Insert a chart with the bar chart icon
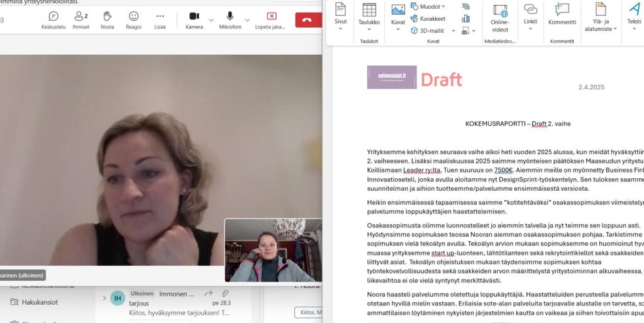This screenshot has height=323, width=644. pyautogui.click(x=465, y=18)
